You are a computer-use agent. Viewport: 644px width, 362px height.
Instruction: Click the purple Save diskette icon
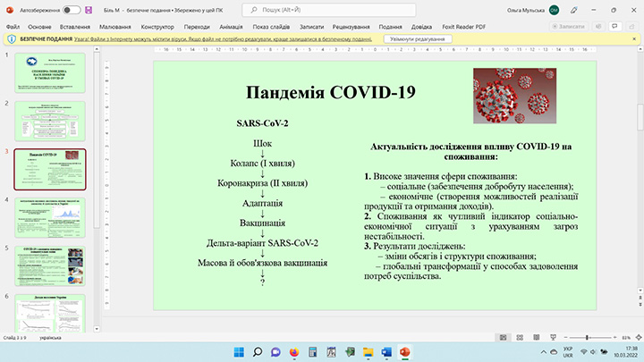[89, 10]
